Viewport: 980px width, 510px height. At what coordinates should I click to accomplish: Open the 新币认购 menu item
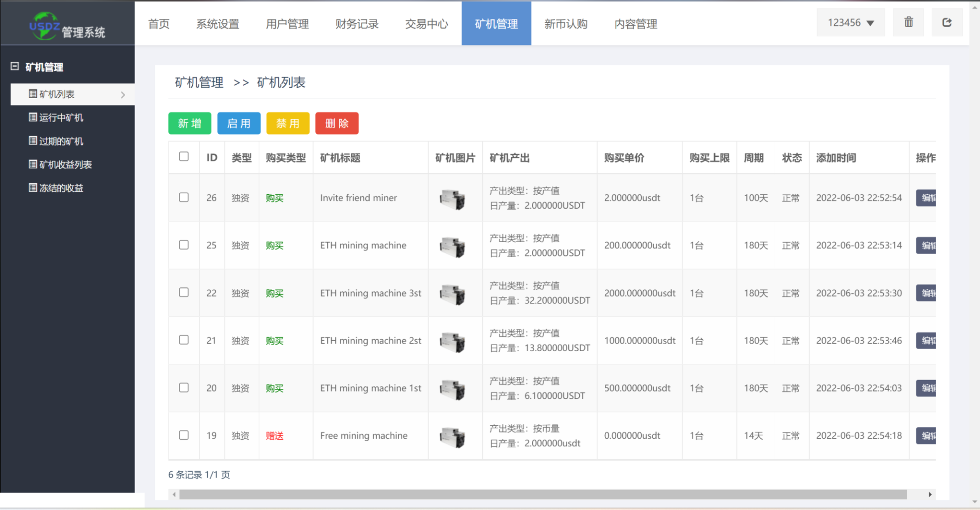[x=566, y=23]
